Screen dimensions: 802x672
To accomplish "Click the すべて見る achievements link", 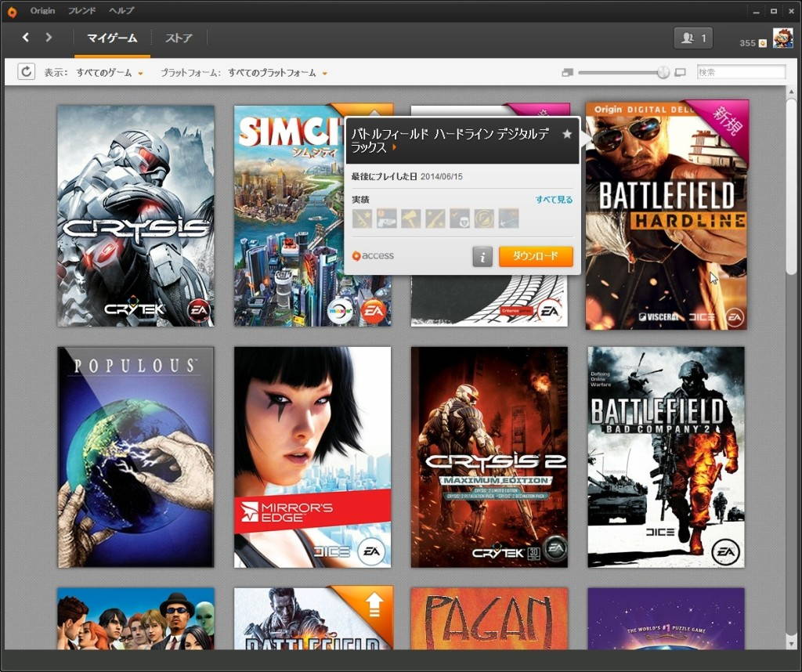I will tap(554, 200).
